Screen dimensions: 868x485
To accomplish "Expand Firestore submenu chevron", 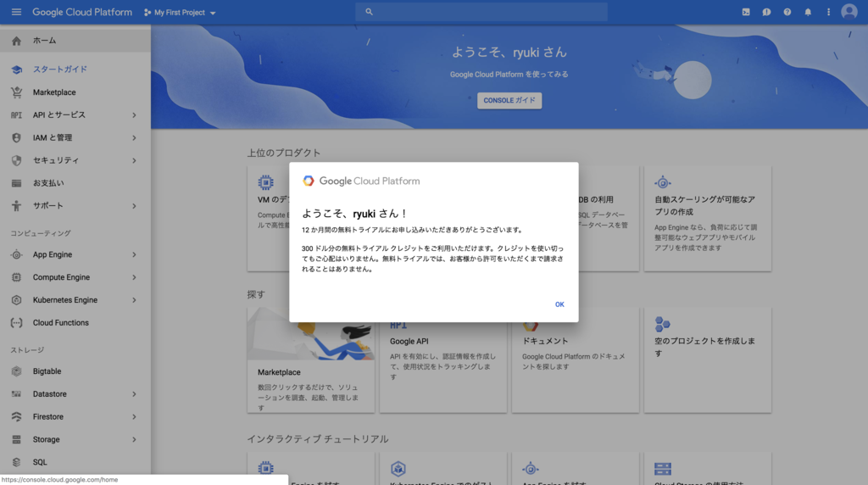I will 134,417.
